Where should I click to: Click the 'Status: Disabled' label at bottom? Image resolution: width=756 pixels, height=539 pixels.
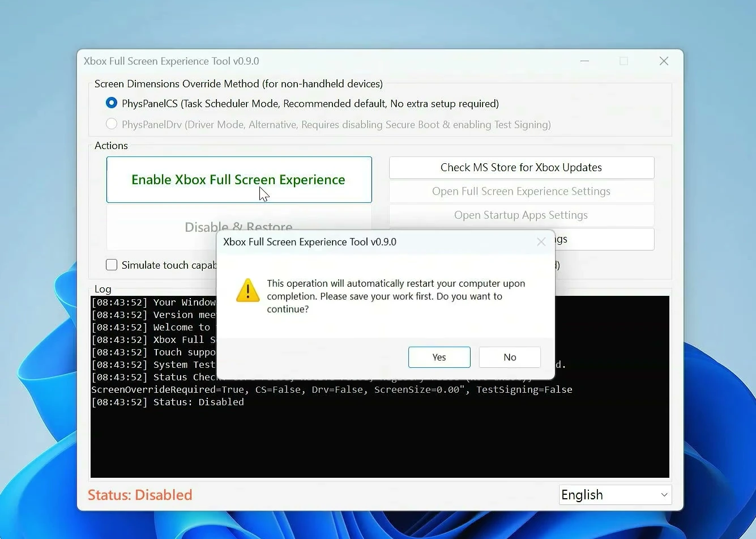tap(140, 495)
